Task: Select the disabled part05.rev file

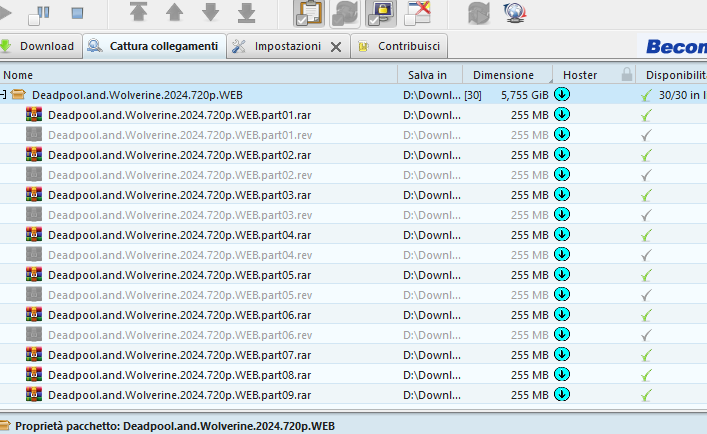Action: (354, 295)
